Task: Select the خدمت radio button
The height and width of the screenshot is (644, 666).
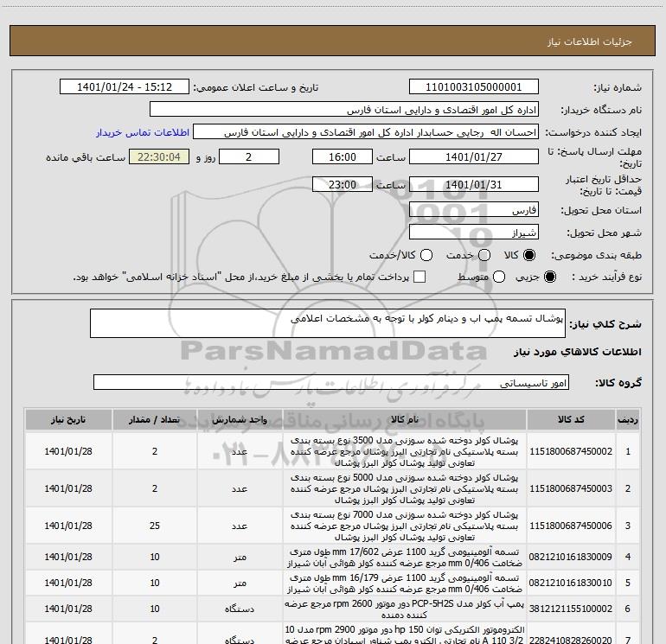Action: pyautogui.click(x=484, y=255)
